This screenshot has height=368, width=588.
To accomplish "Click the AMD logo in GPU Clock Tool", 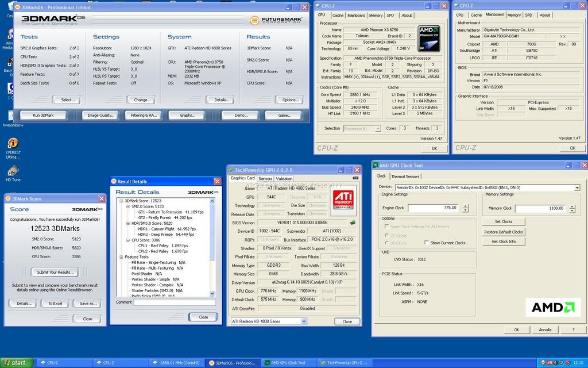I will [553, 307].
